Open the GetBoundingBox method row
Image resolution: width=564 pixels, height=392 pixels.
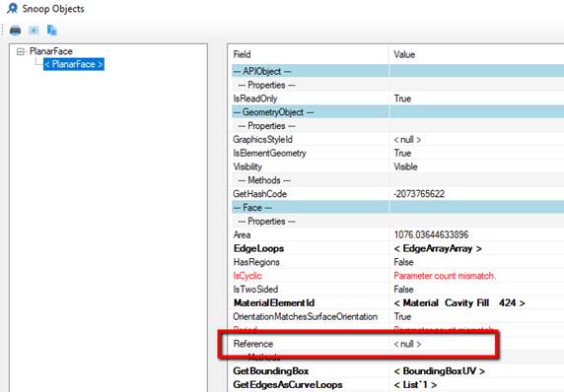[x=271, y=371]
